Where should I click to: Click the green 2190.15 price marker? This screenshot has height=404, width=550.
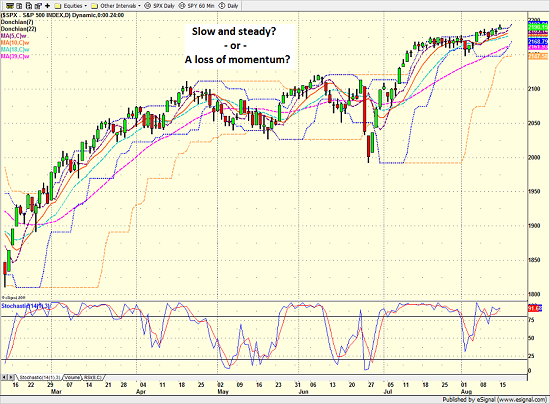tap(538, 27)
